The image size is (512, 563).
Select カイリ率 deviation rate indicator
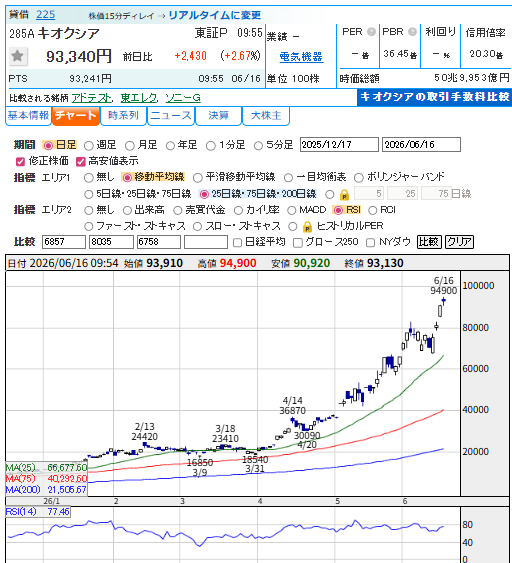click(238, 210)
